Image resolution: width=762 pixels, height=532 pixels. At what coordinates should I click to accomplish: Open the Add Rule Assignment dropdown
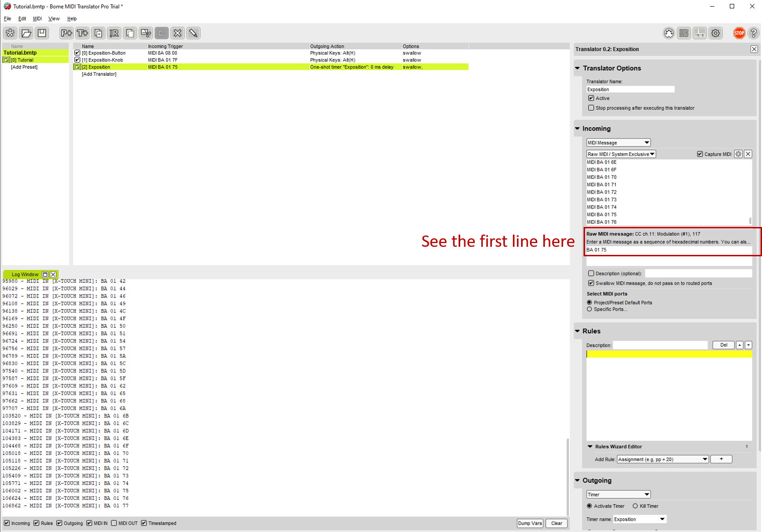pyautogui.click(x=662, y=459)
